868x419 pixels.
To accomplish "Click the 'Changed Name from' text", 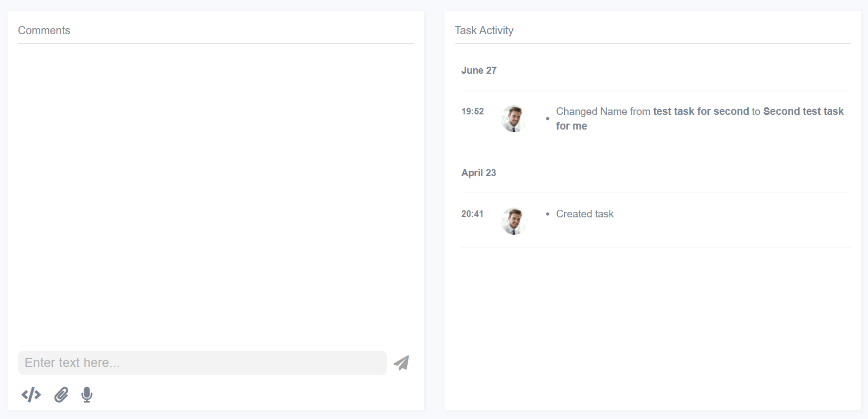I will (603, 111).
